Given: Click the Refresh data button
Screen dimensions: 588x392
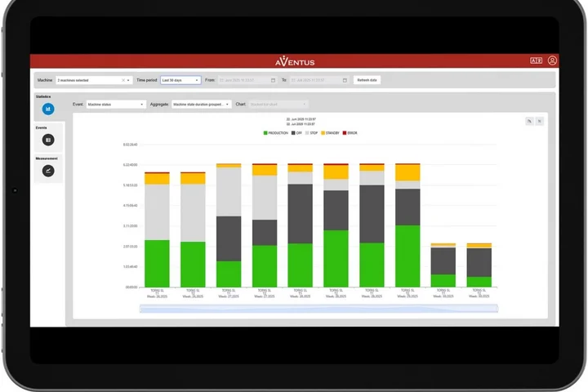Looking at the screenshot, I should (x=367, y=80).
